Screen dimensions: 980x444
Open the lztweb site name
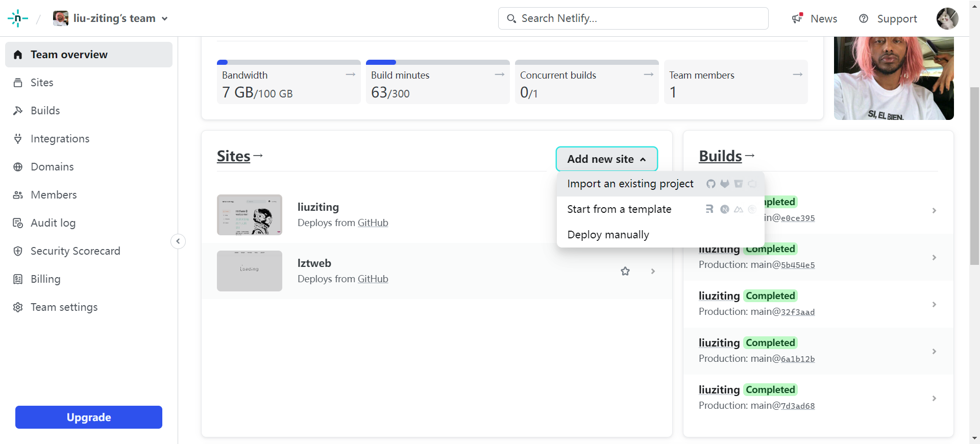pyautogui.click(x=314, y=263)
